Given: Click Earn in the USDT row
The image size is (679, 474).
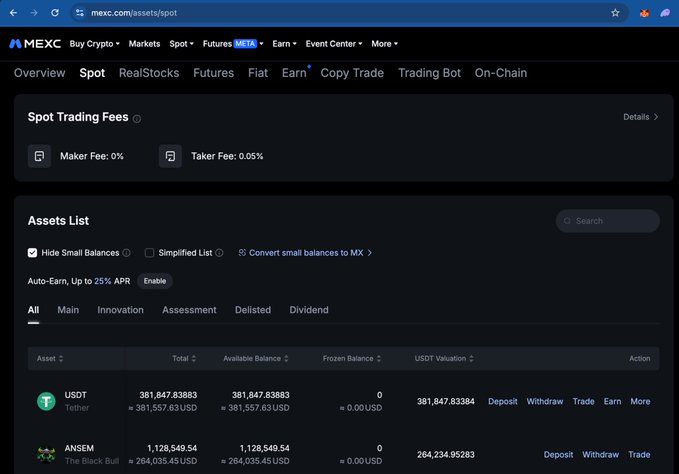Looking at the screenshot, I should point(612,401).
